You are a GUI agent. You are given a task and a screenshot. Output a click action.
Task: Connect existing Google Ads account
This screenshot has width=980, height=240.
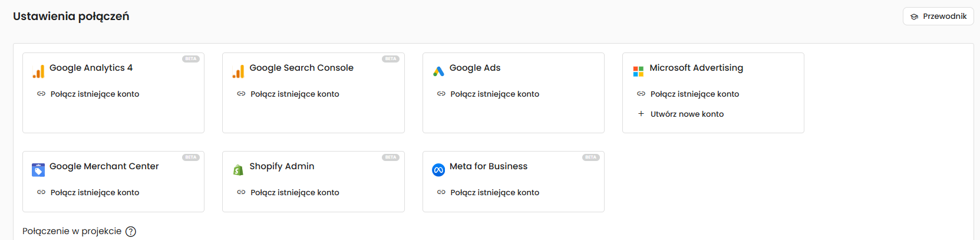click(x=494, y=94)
